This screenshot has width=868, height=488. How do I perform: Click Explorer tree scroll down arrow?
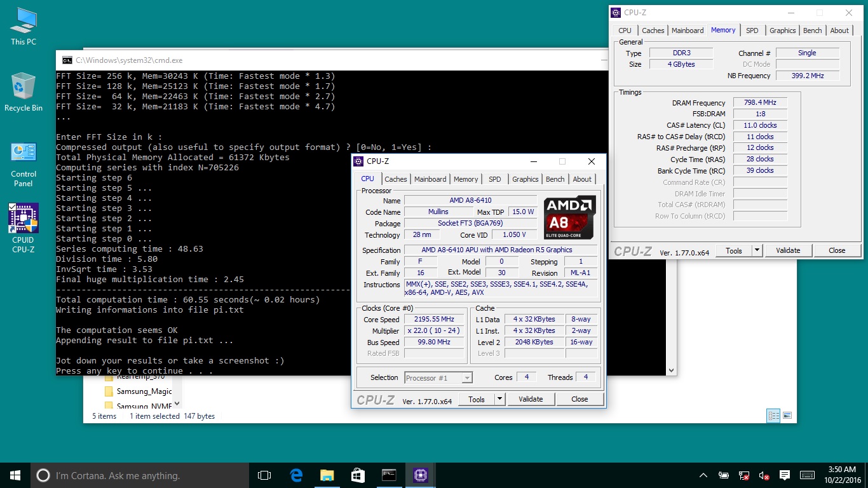click(x=177, y=403)
